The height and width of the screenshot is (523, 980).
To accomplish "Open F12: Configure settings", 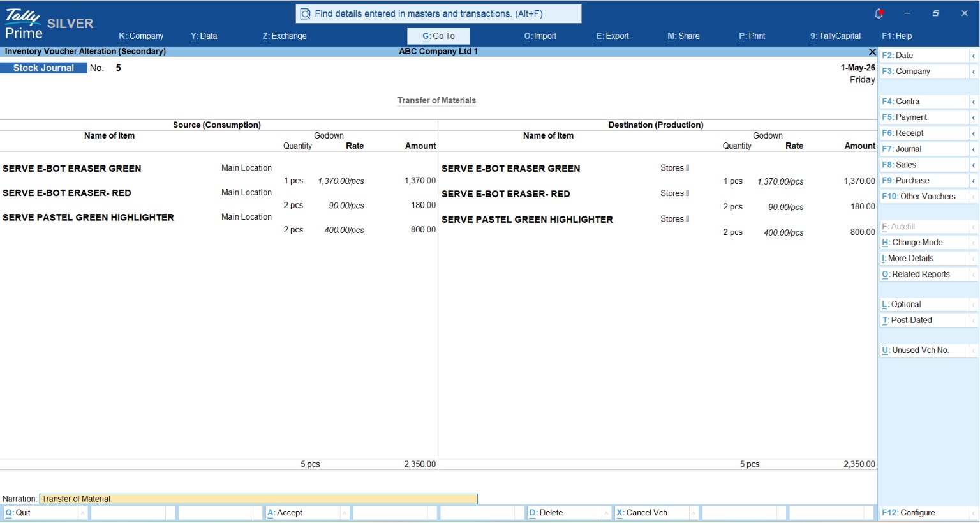I will pos(924,513).
